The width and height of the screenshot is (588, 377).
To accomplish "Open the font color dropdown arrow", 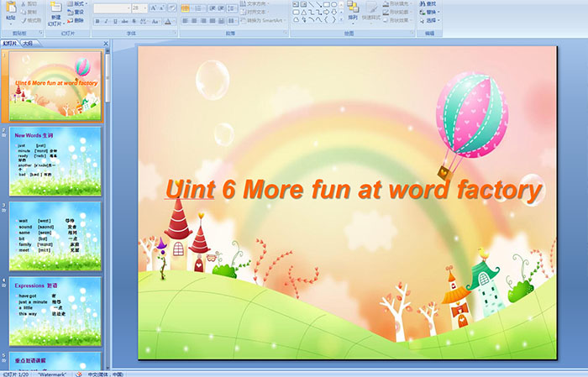I will click(175, 22).
